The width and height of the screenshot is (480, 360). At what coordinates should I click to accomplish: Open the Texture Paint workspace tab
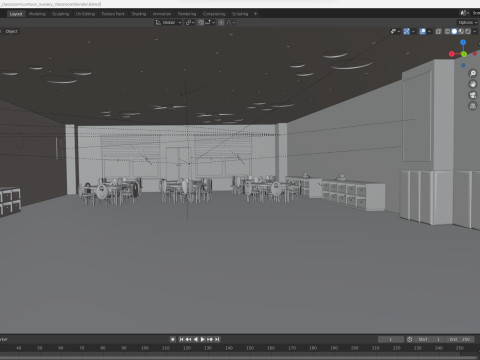point(113,14)
